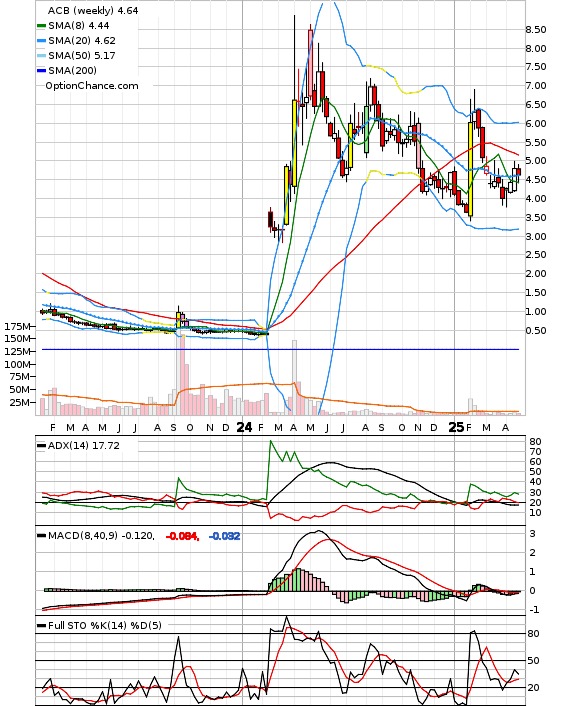Click the green SMA(8) legend color marker
This screenshot has width=566, height=706.
(x=41, y=26)
